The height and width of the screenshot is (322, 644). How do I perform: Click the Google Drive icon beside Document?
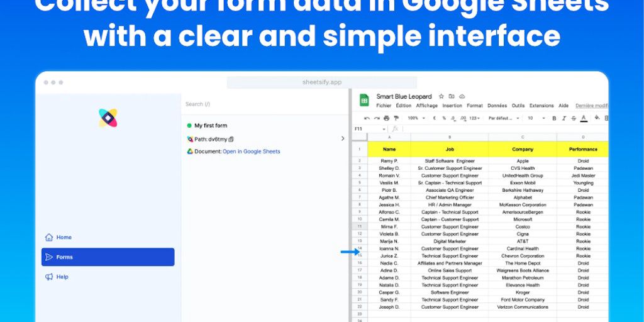[190, 152]
